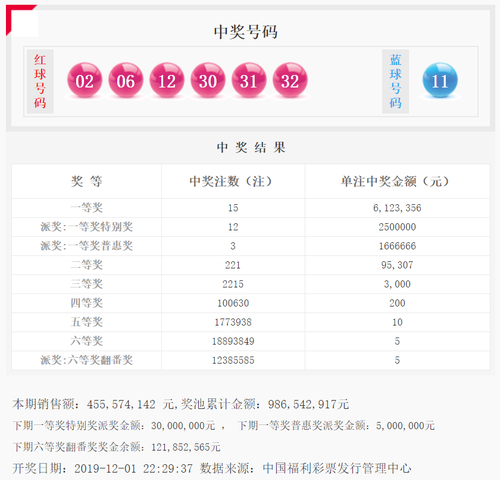Select the 一等奖特别奖 count value 12
The width and height of the screenshot is (500, 480).
(x=233, y=227)
